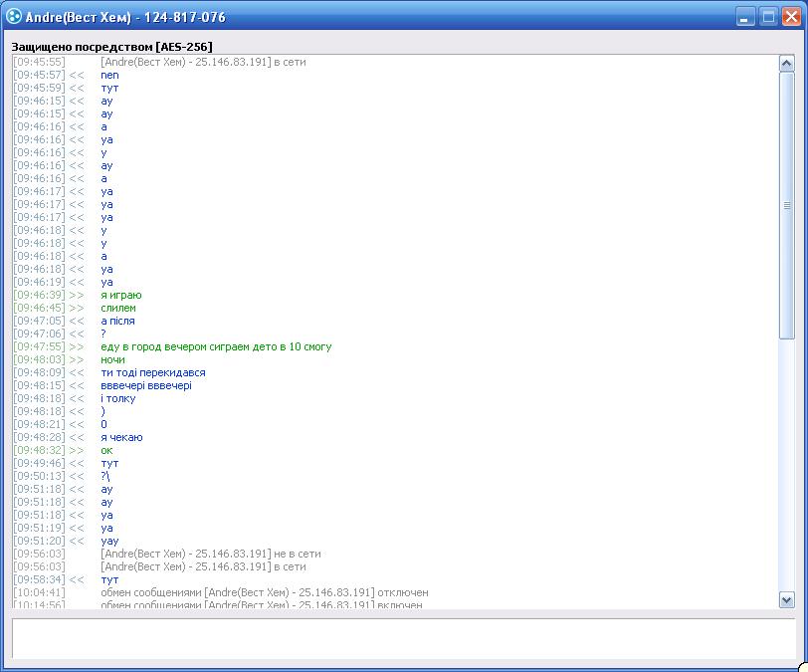Click the 'і толку' message
The width and height of the screenshot is (808, 672).
coord(118,398)
